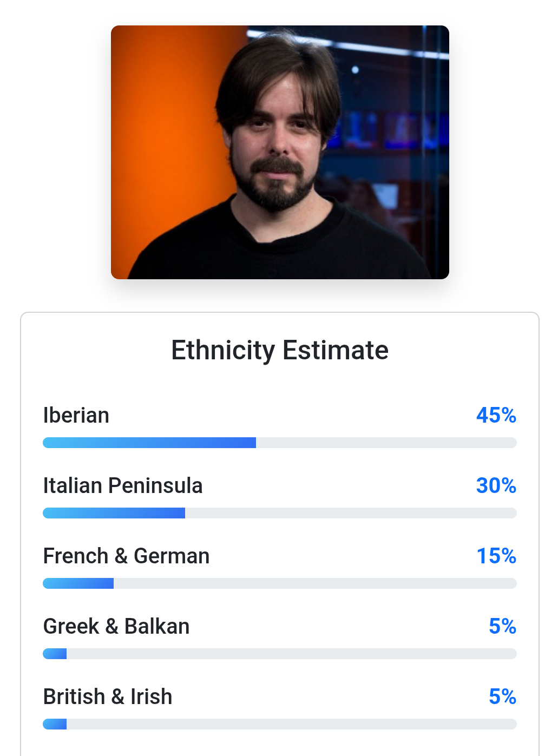This screenshot has width=558, height=756.
Task: Select the British & Irish label
Action: [x=108, y=697]
